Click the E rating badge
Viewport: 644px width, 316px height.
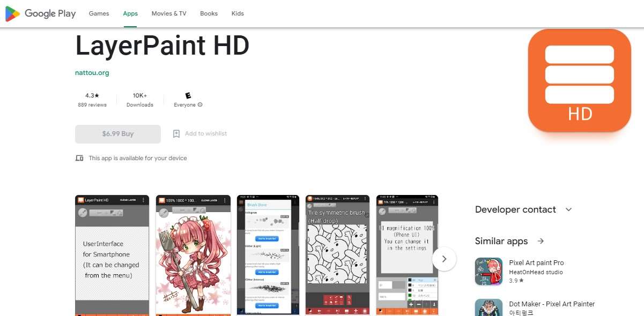188,95
